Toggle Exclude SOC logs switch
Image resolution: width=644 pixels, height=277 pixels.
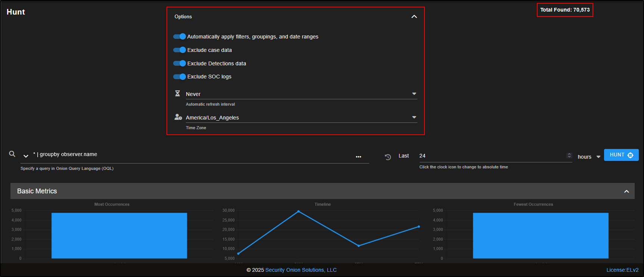click(180, 77)
